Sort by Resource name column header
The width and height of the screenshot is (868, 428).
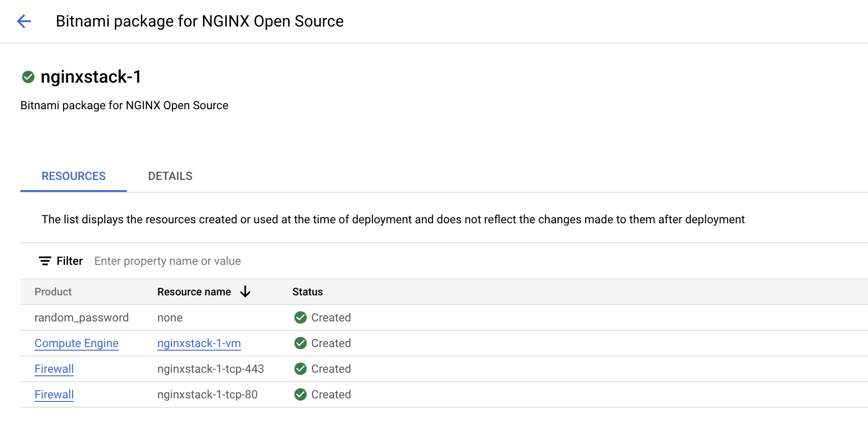tap(194, 292)
